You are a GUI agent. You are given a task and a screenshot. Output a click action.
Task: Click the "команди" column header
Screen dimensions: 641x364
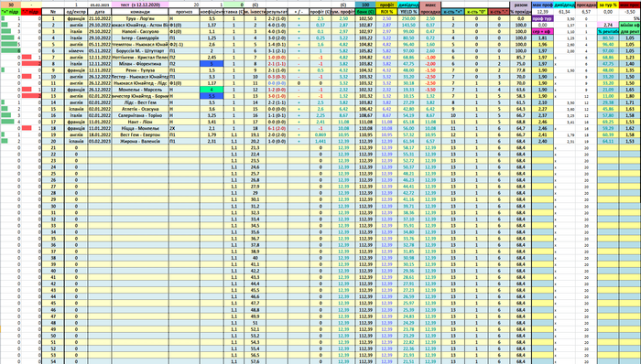pyautogui.click(x=140, y=12)
